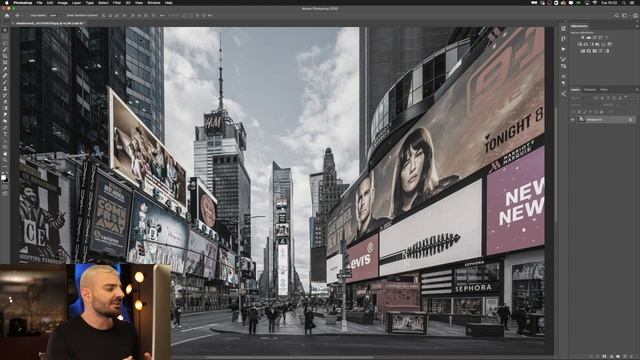
Task: Click the Background layer thumbnail
Action: (581, 120)
